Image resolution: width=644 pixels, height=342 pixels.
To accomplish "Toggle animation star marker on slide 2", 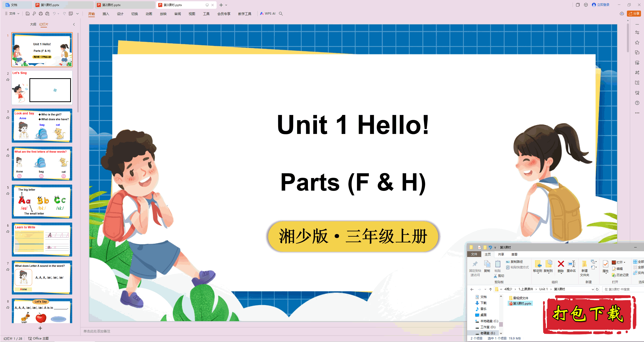I will [x=8, y=80].
